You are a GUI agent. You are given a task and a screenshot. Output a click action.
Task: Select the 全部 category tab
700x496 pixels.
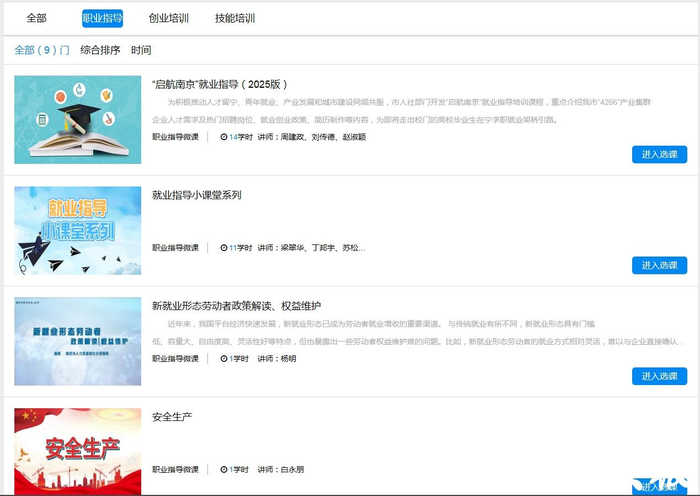(36, 18)
